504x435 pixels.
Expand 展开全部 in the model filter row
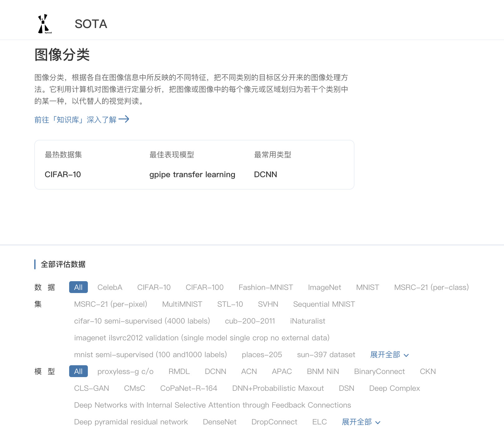357,422
